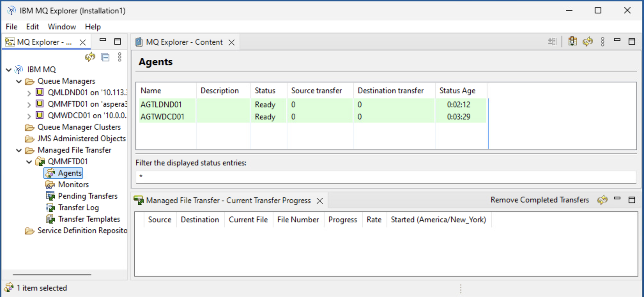The height and width of the screenshot is (297, 644).
Task: Open the Content view menu (three dots)
Action: 602,42
